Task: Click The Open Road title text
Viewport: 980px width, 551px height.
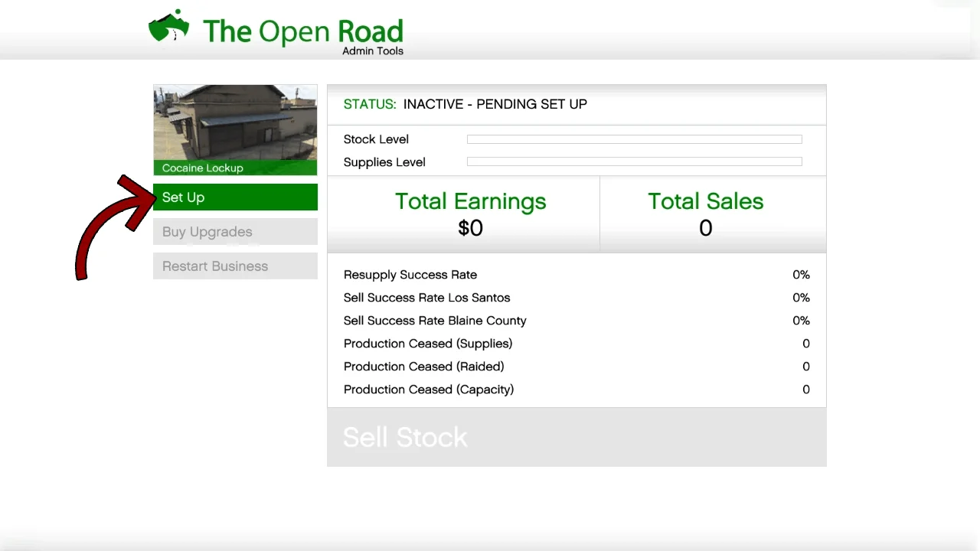Action: (302, 31)
